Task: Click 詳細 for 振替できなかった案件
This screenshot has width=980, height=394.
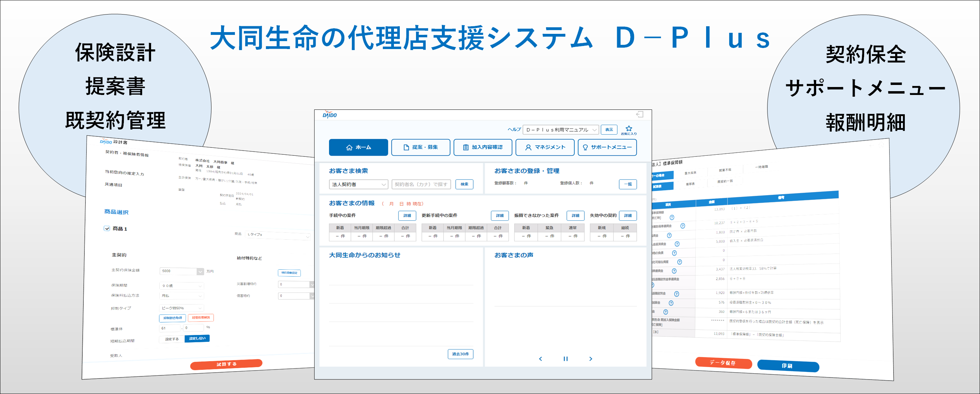Action: (575, 216)
